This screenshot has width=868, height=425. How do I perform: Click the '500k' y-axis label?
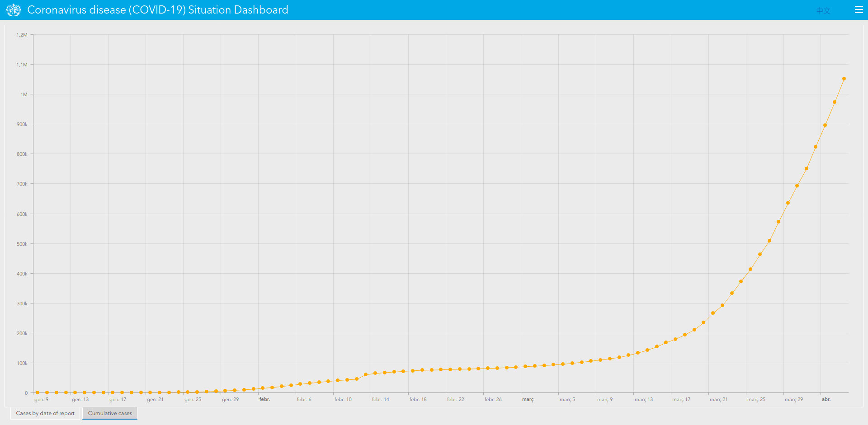pos(22,244)
